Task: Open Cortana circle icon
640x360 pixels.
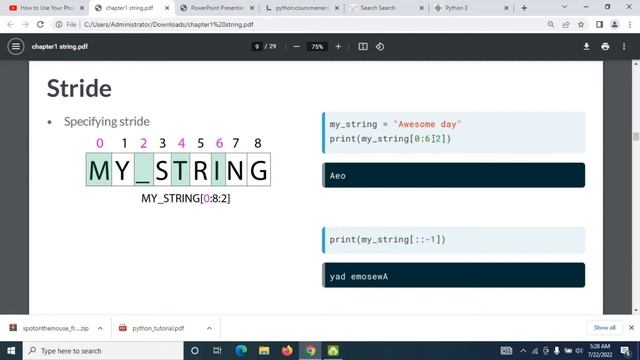Action: (x=195, y=351)
